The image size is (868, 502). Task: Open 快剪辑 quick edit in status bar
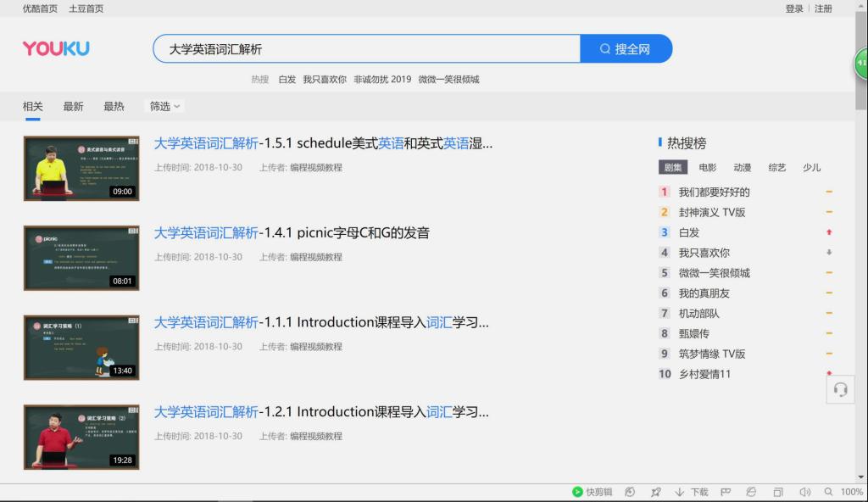(x=592, y=492)
